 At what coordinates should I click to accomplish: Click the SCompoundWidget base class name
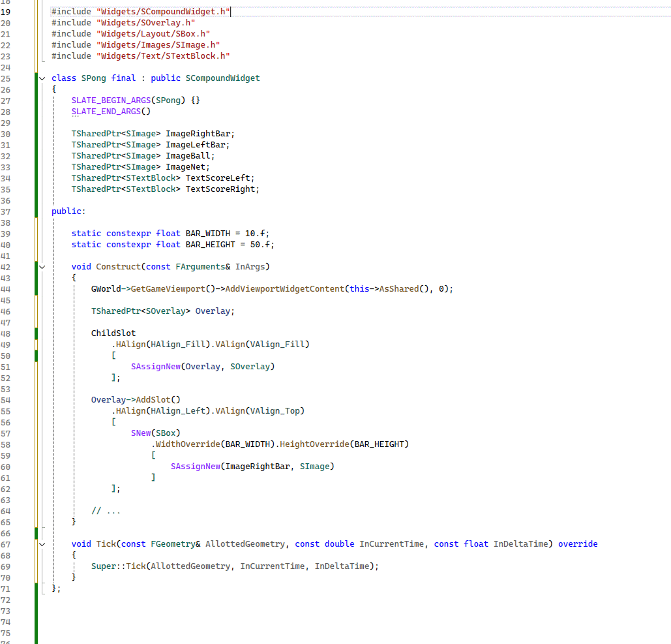point(222,78)
